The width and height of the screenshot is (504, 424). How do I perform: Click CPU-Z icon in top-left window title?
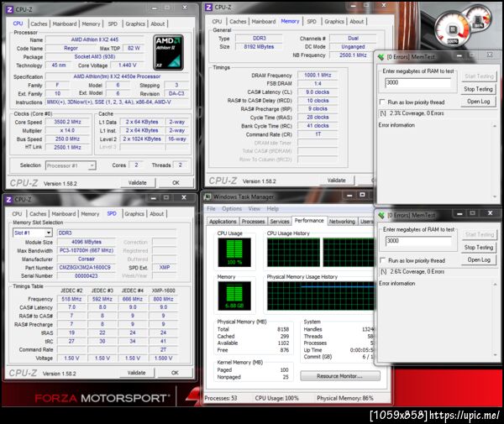tap(9, 9)
